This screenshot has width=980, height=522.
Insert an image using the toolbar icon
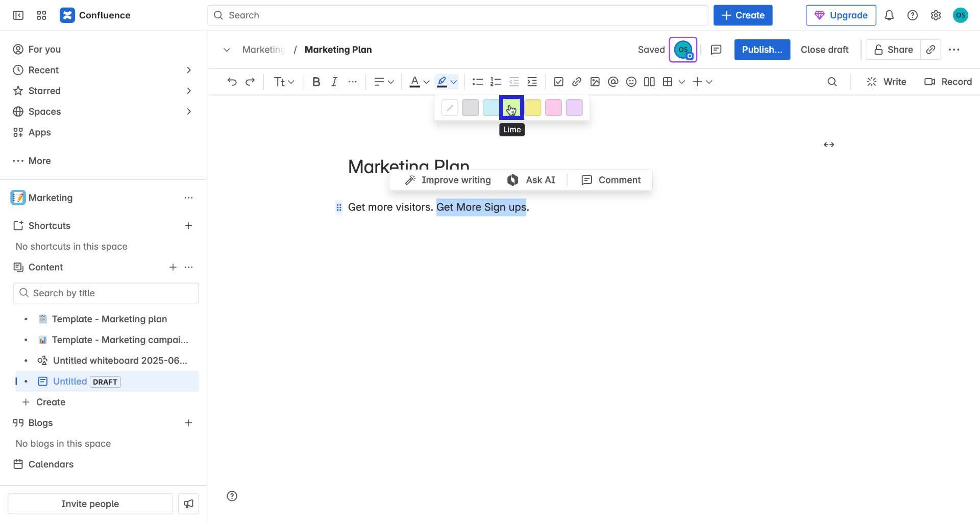pos(595,81)
